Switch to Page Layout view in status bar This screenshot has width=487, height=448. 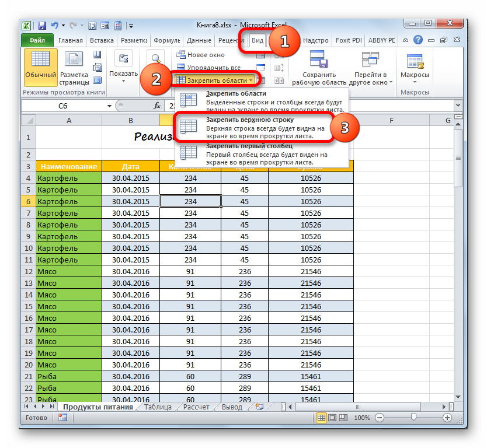(x=332, y=418)
